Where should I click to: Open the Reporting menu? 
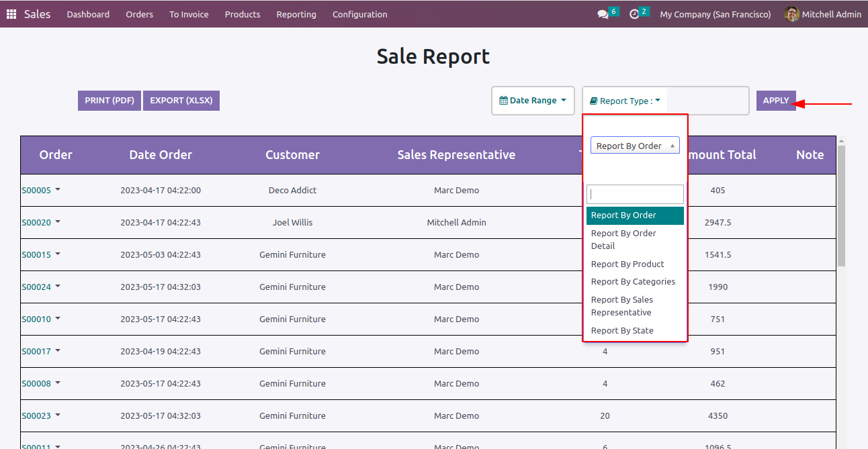pyautogui.click(x=296, y=14)
